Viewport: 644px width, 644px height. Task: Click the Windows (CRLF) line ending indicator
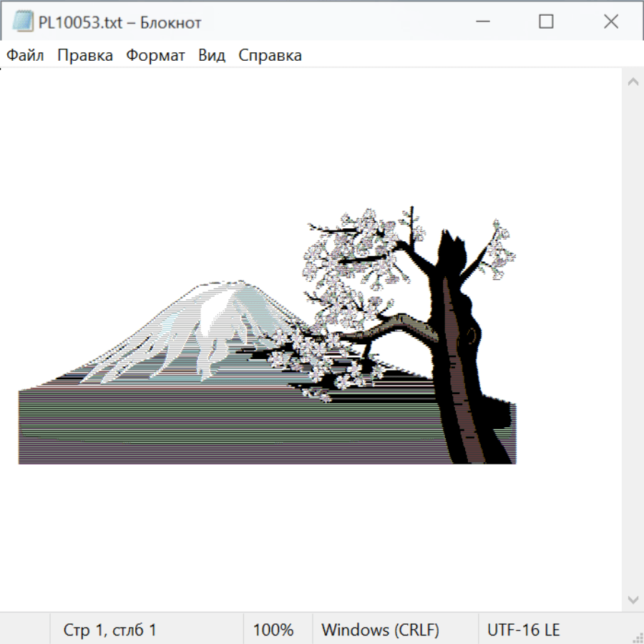coord(380,630)
